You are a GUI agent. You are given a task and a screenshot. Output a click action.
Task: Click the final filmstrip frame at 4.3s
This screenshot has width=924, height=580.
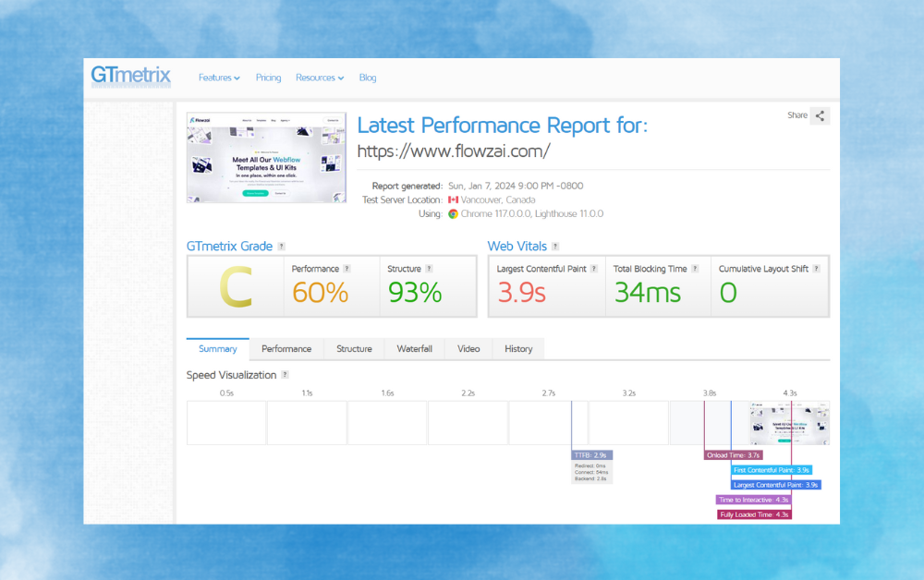pyautogui.click(x=790, y=423)
